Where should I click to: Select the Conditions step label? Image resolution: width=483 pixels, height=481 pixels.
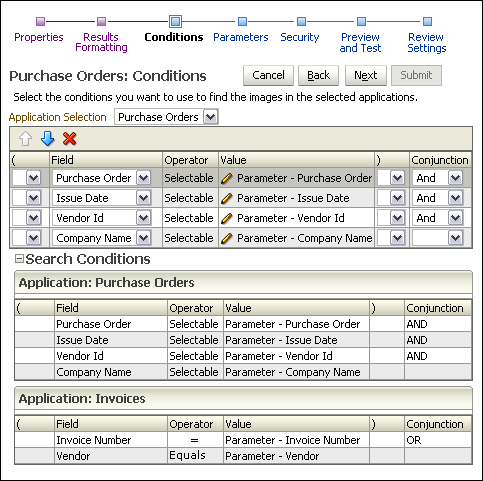point(174,37)
